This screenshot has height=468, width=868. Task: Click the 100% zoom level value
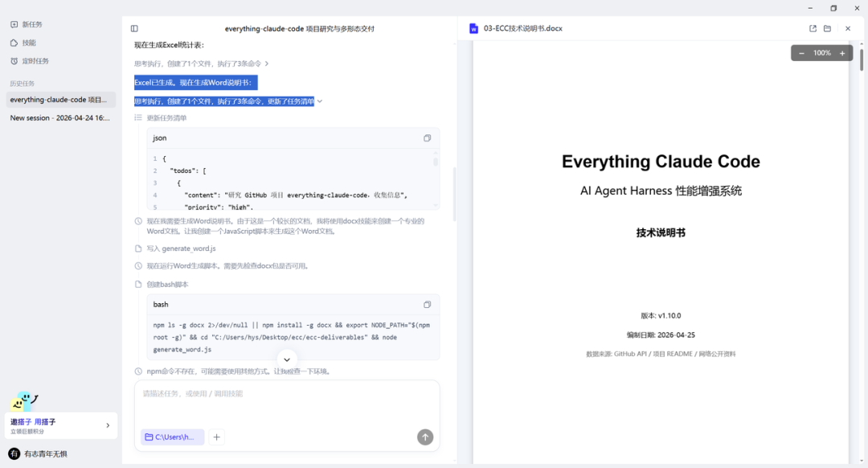click(x=821, y=53)
